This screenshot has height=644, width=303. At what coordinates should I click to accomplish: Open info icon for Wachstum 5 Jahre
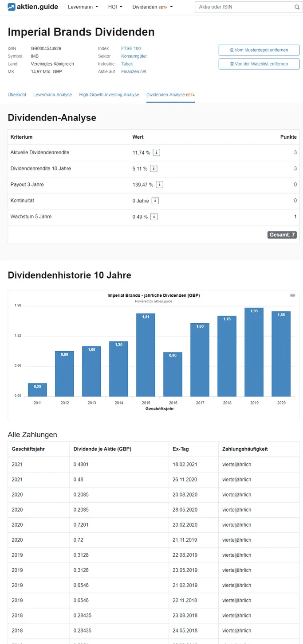[153, 217]
